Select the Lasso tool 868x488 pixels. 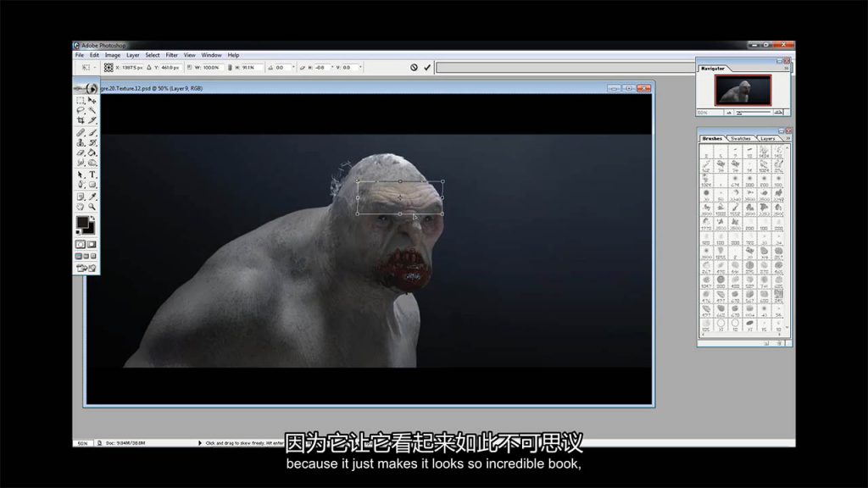tap(81, 110)
